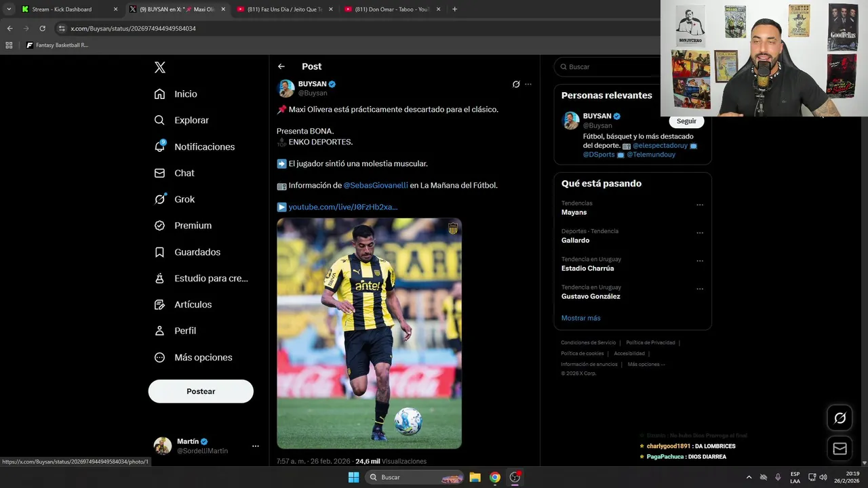Screen dimensions: 868x488
Task: Open Explorar in sidebar
Action: tap(182, 120)
